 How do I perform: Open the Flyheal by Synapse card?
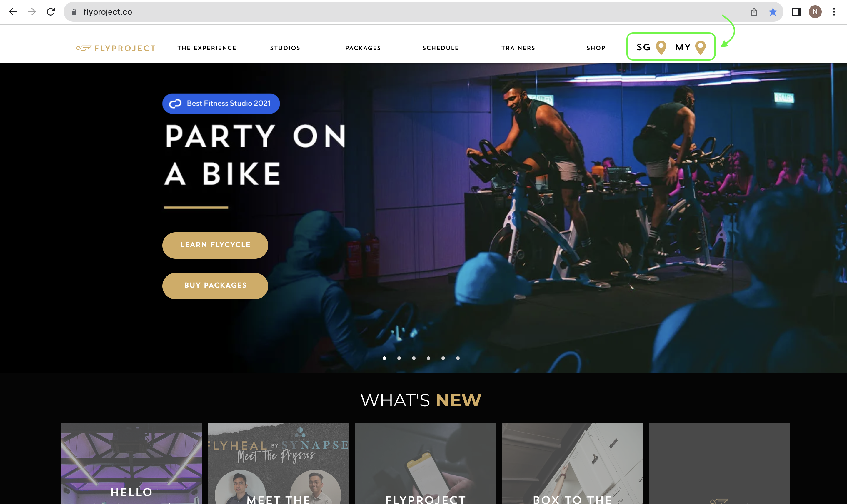[x=278, y=463]
